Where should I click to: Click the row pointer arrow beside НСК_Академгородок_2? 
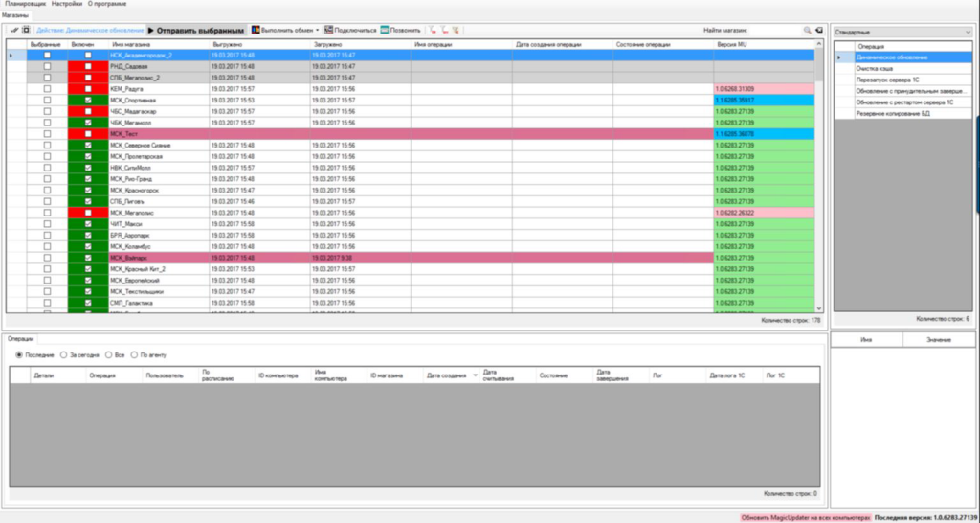tap(10, 55)
